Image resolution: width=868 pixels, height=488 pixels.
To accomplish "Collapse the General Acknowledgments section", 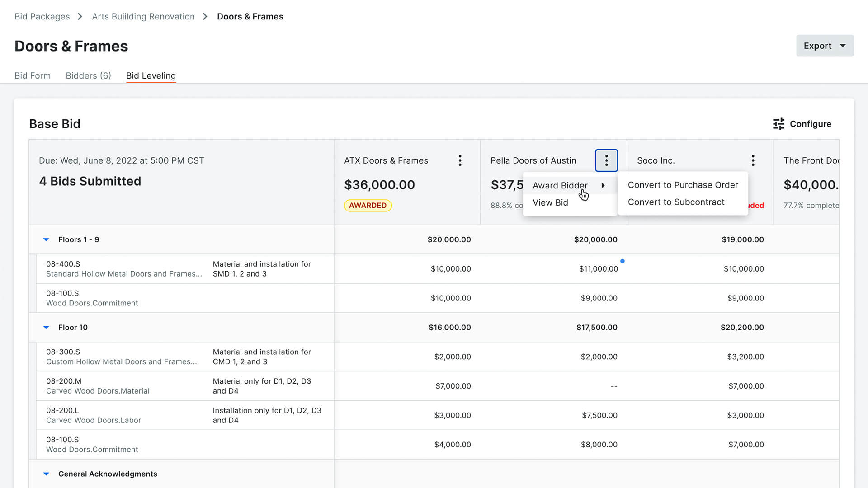I will (46, 474).
